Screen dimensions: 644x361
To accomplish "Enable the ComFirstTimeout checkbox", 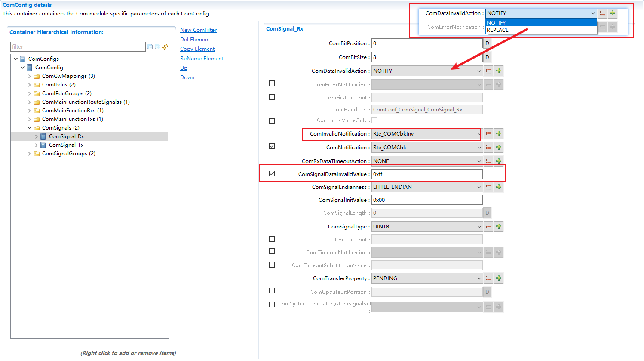I will [x=272, y=97].
